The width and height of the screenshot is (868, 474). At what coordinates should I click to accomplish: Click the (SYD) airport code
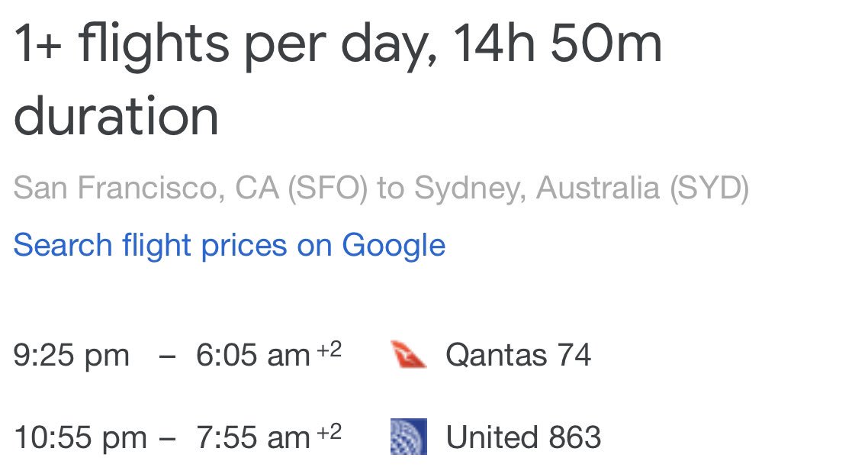[x=709, y=188]
